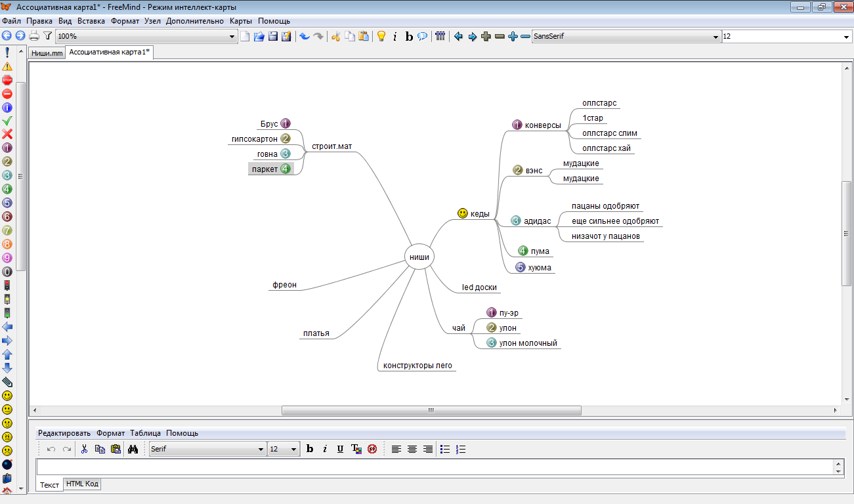The width and height of the screenshot is (854, 504).
Task: Center-align the note text
Action: 412,449
